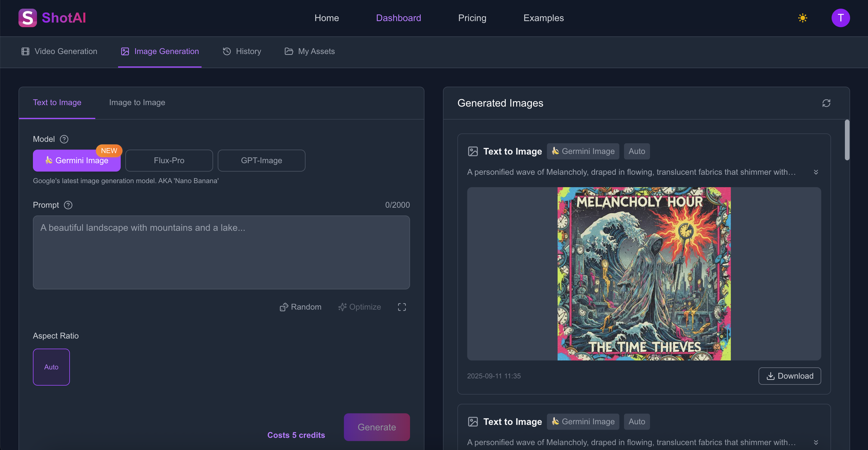This screenshot has width=868, height=450.
Task: Click the ShotAI brand name
Action: coord(64,18)
